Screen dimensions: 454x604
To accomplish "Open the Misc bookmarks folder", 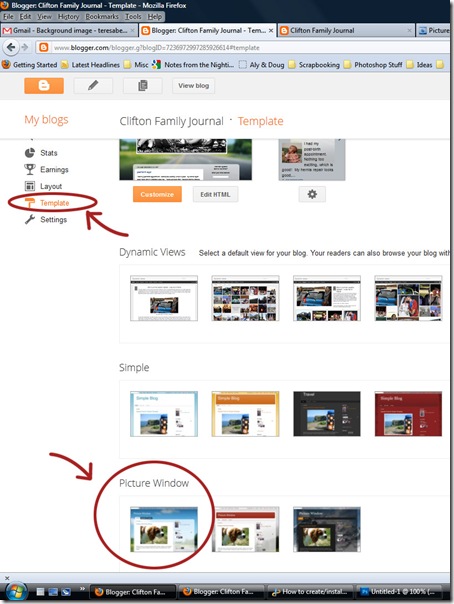I will [136, 65].
